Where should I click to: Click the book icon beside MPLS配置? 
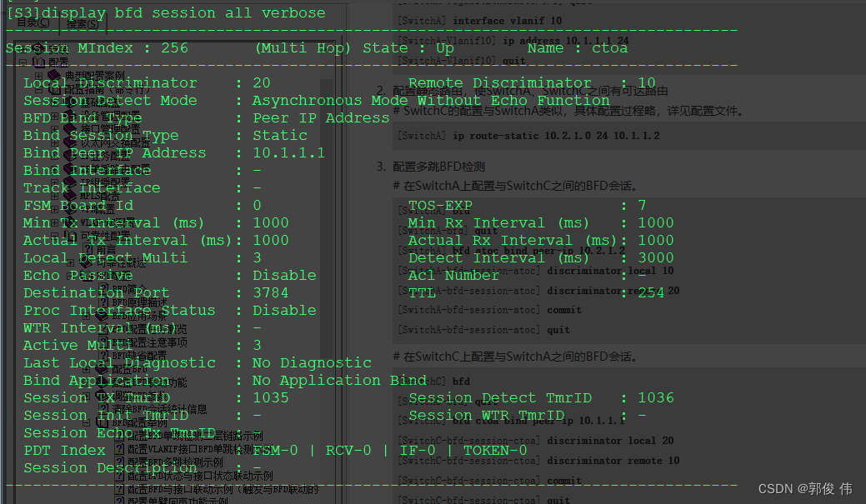(x=70, y=196)
